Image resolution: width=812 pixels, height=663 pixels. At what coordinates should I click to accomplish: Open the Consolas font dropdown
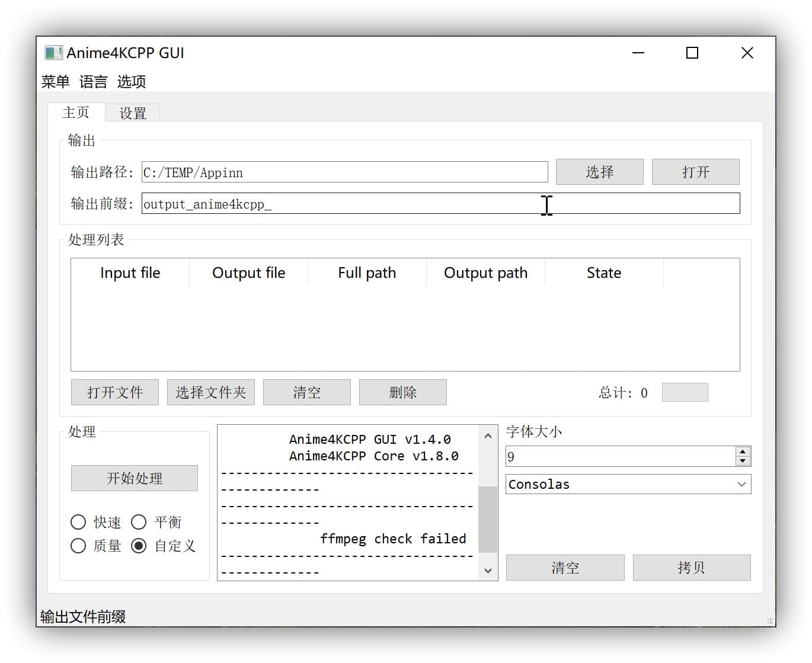click(628, 484)
